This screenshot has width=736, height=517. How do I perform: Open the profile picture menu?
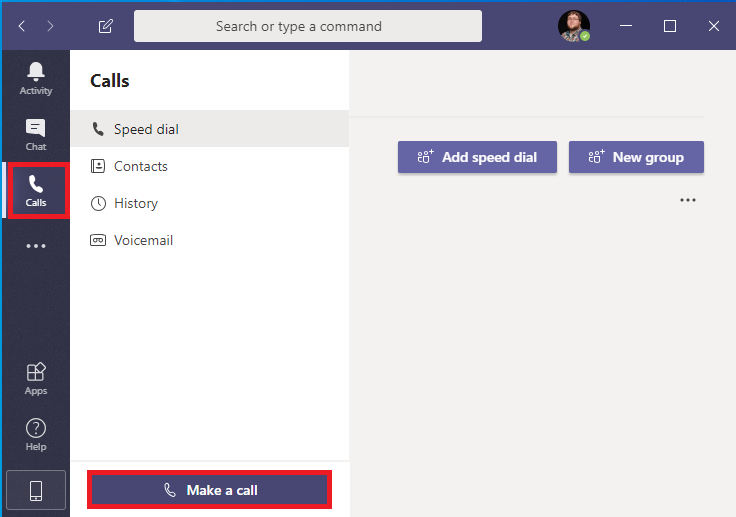574,26
